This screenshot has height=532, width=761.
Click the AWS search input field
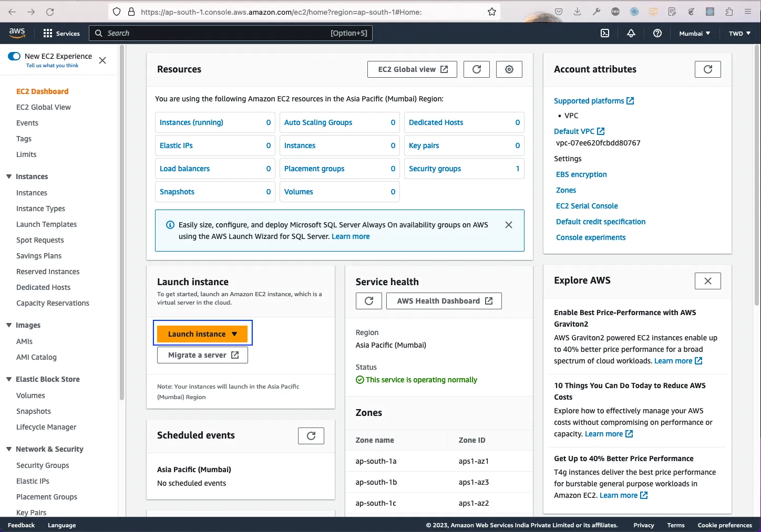coord(231,33)
